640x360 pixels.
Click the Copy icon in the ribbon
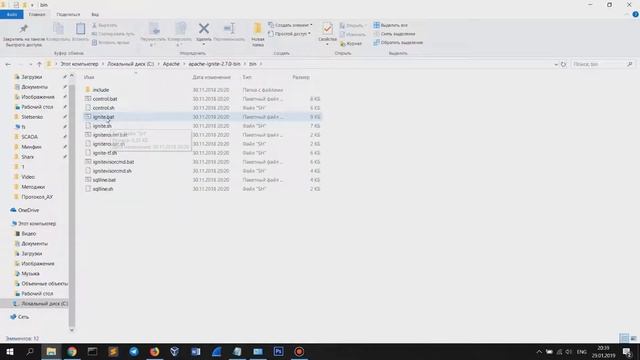[x=58, y=29]
